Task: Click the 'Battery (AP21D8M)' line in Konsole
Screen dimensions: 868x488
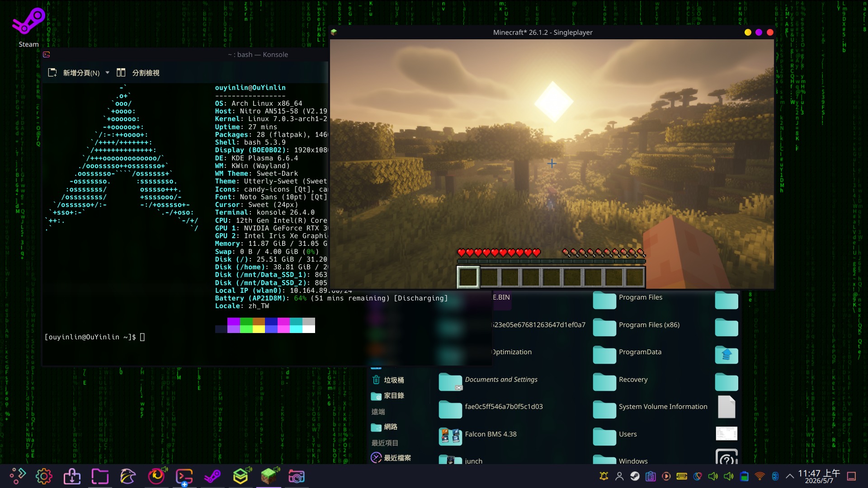Action: [331, 298]
